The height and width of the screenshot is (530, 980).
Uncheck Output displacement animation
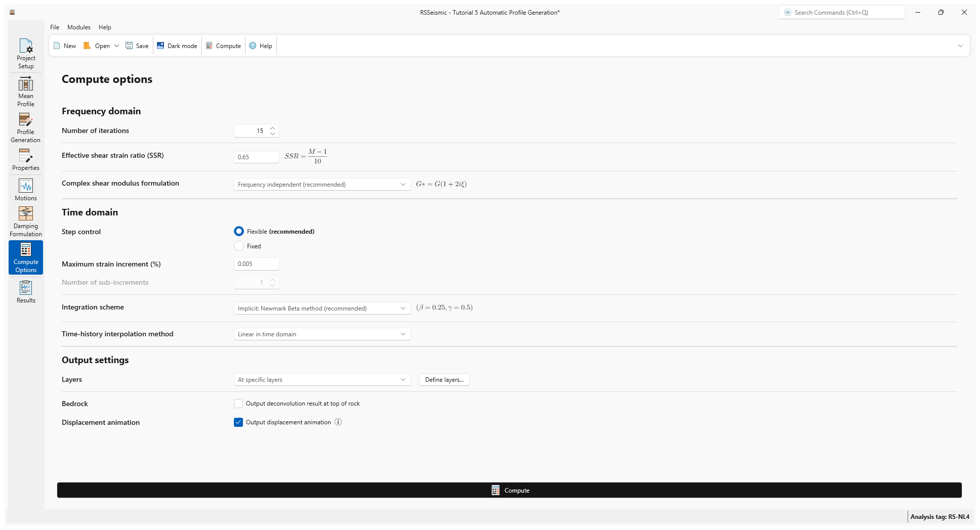click(x=238, y=422)
